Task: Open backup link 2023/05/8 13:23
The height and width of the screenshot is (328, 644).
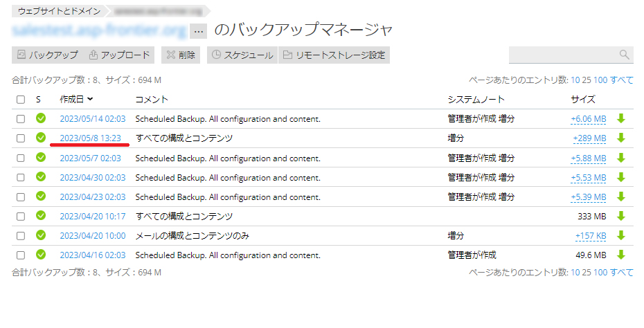Action: 90,138
